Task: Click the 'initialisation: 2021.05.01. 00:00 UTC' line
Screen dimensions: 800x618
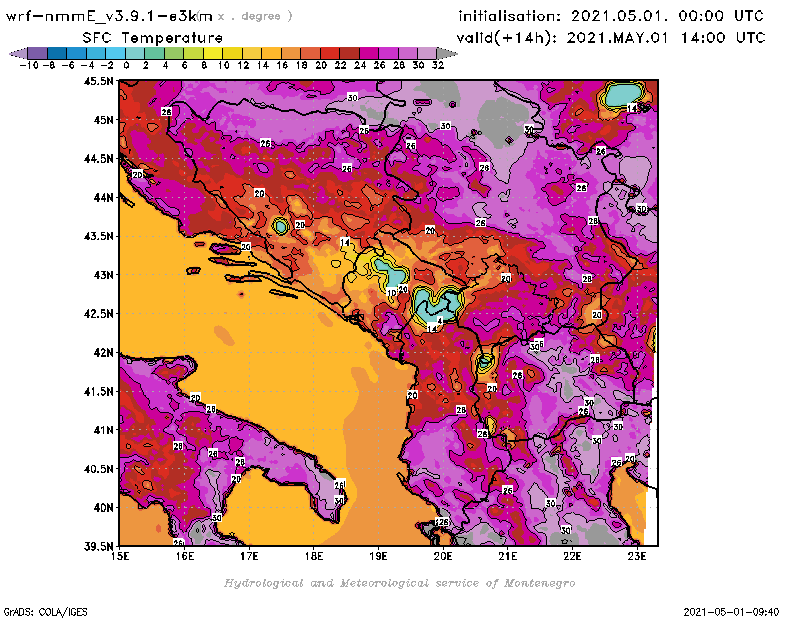Action: tap(611, 16)
